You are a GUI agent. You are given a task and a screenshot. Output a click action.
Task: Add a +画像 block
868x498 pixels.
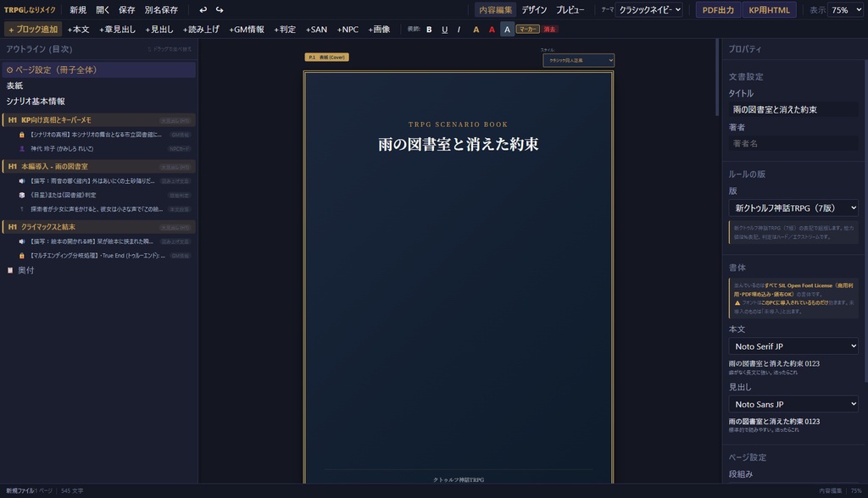379,30
